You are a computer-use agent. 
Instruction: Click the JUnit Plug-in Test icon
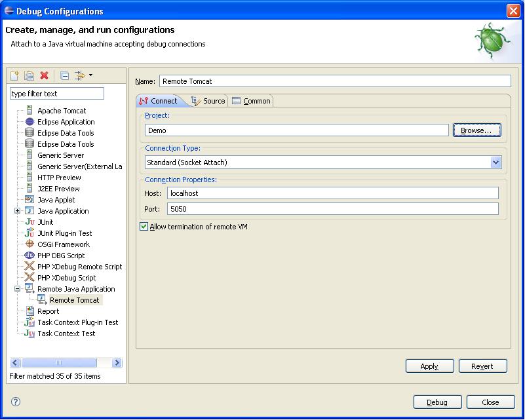click(29, 233)
